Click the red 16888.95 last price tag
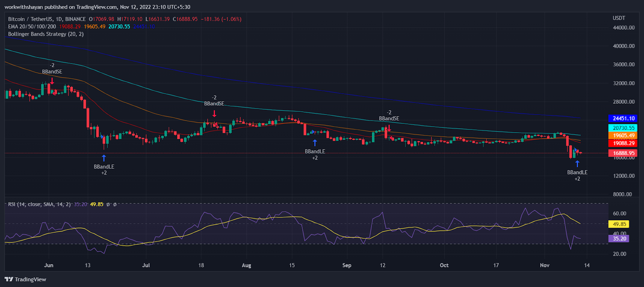Viewport: 644px width, 287px height. point(623,153)
